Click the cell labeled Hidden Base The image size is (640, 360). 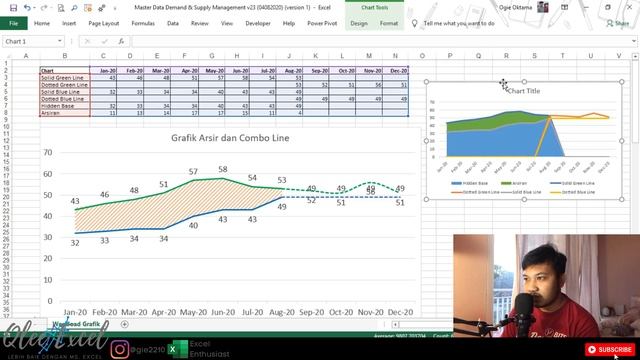click(x=64, y=106)
